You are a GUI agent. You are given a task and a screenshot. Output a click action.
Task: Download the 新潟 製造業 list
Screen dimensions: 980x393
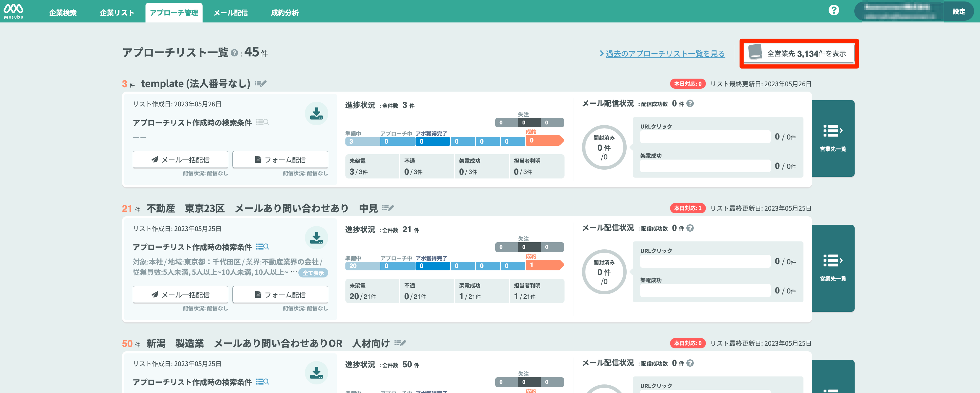point(316,373)
